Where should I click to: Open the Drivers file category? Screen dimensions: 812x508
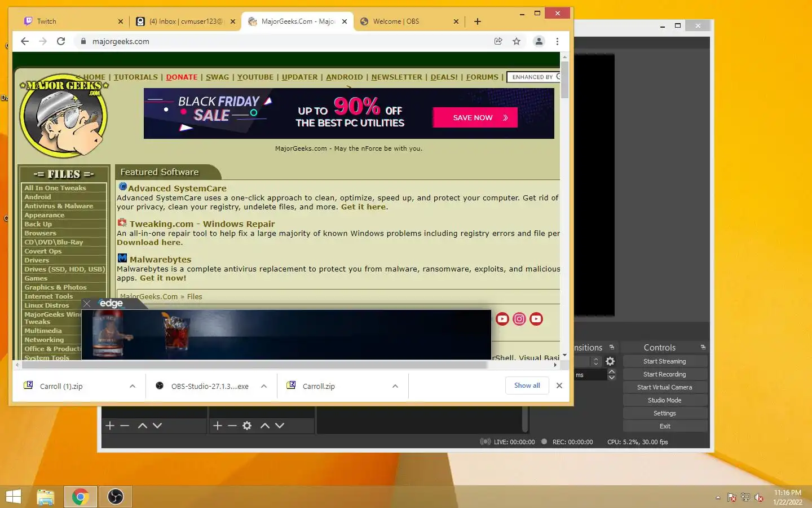click(x=37, y=260)
